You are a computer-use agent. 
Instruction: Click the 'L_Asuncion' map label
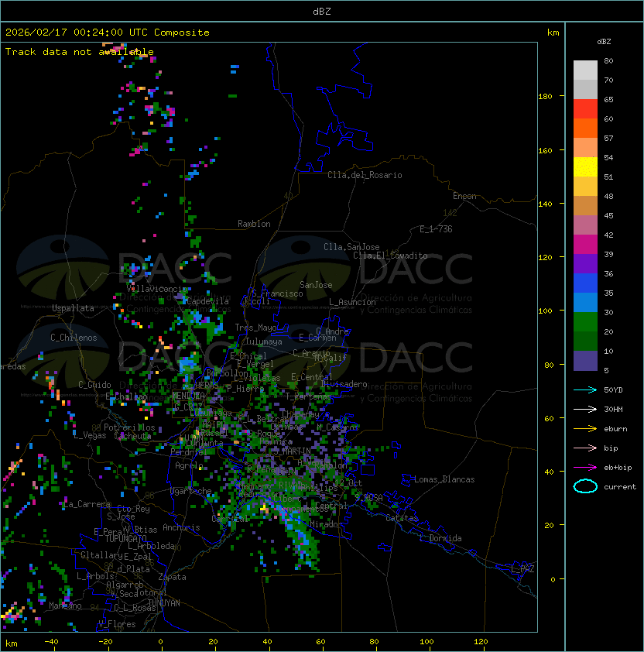[352, 302]
